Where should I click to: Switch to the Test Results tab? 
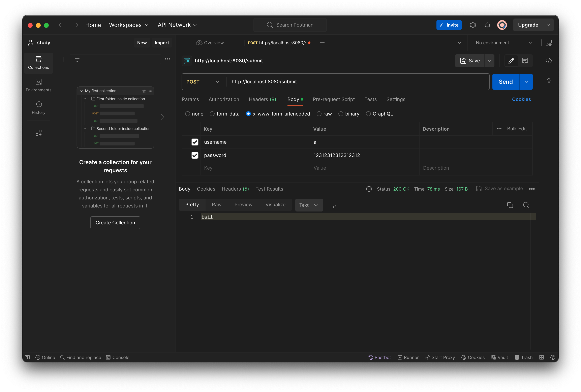pos(269,189)
